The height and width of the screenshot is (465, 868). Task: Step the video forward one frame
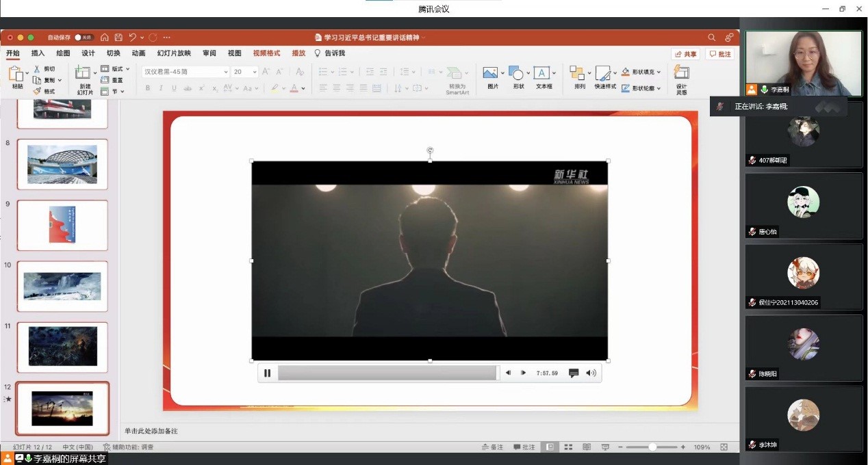(523, 373)
